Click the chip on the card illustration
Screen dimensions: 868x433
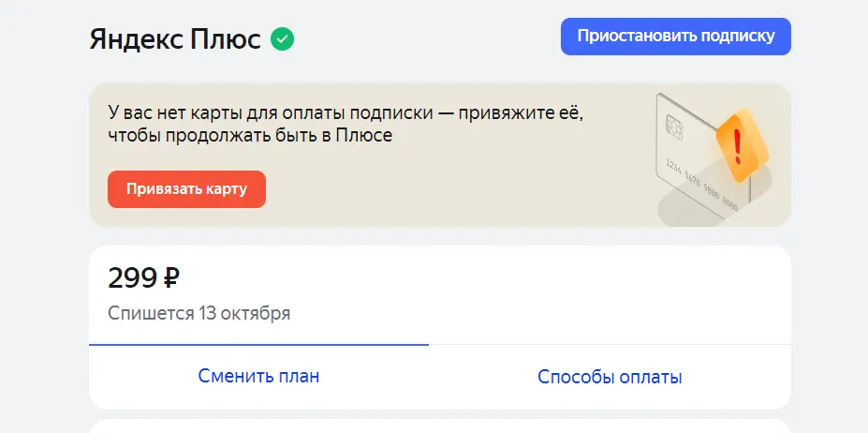[673, 127]
